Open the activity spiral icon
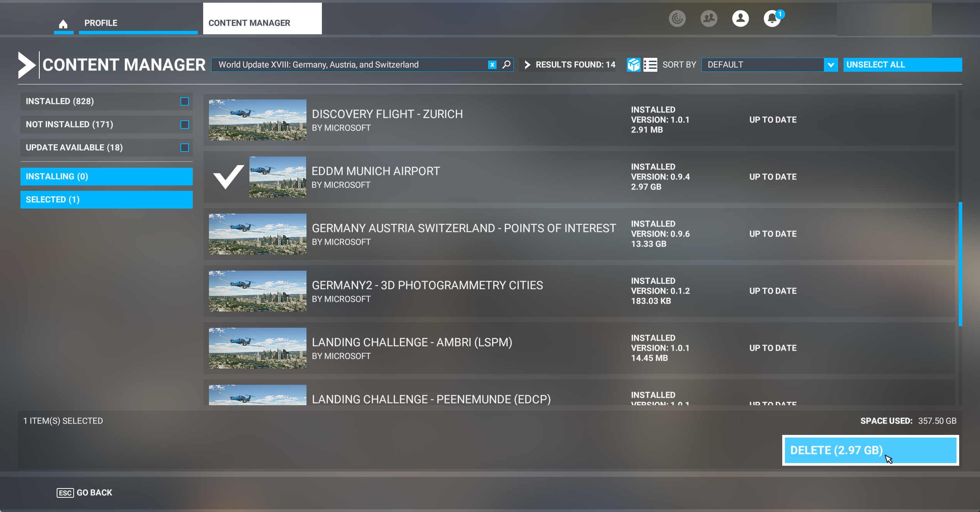Screen dimensions: 980x512 [677, 19]
